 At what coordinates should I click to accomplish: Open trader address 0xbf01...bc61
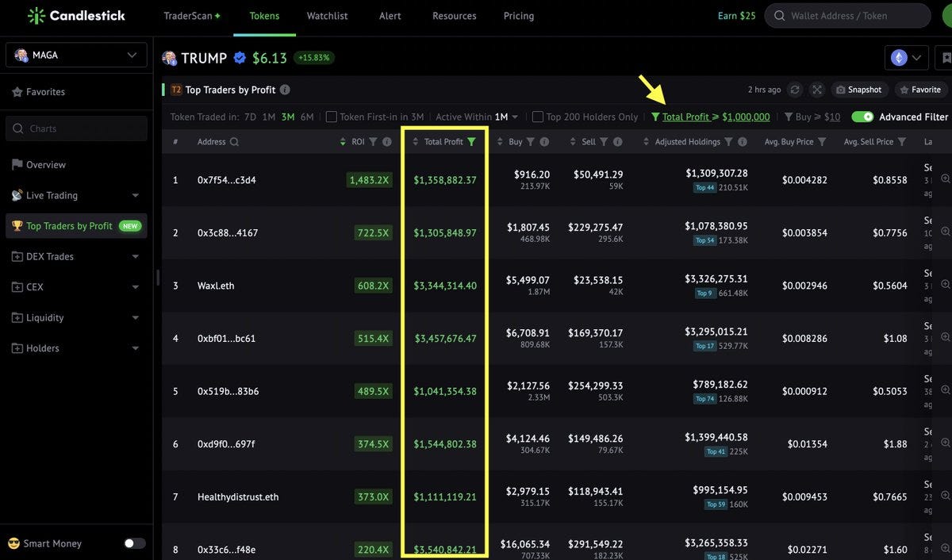pos(226,338)
